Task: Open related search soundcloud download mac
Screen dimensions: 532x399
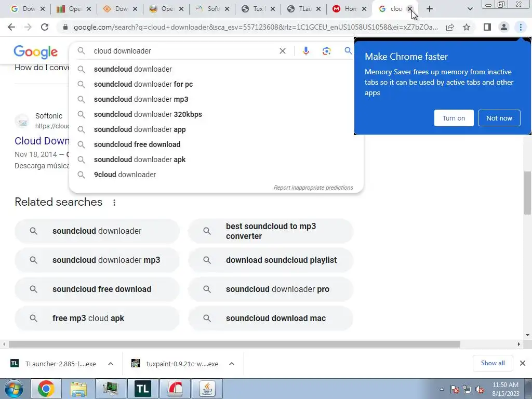Action: click(270, 318)
